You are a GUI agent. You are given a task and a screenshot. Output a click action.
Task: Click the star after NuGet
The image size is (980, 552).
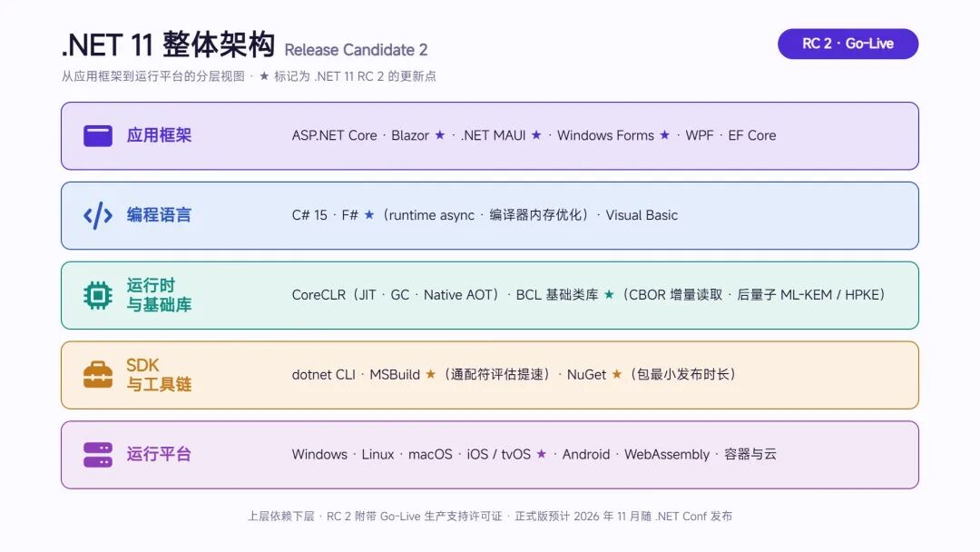coord(617,374)
